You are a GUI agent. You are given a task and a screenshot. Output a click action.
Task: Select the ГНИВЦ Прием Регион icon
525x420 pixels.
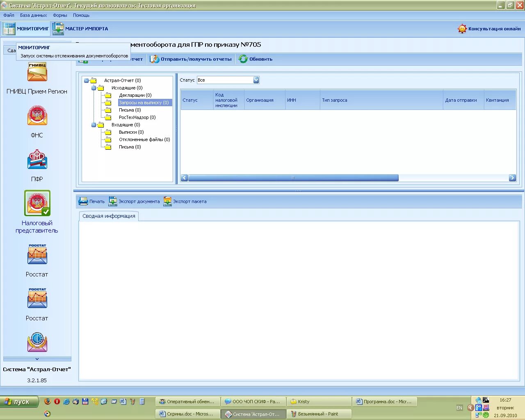point(37,72)
